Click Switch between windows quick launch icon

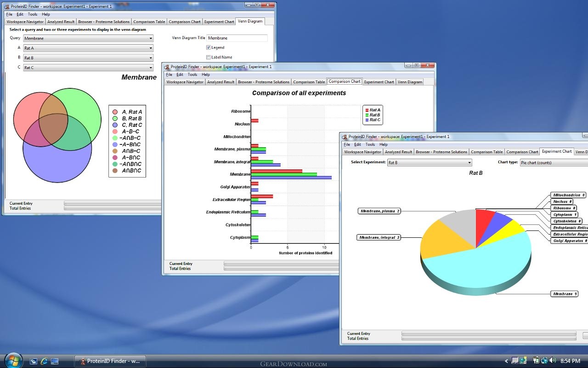33,361
